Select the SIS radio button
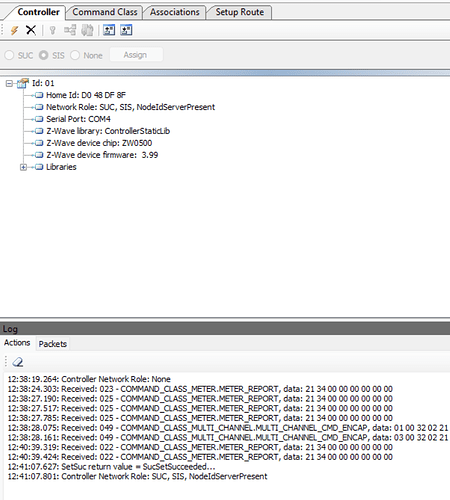 [x=43, y=55]
